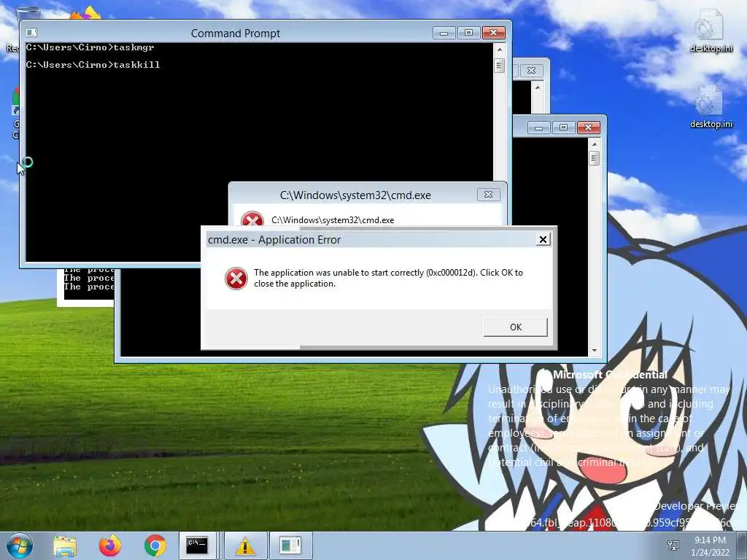Image resolution: width=747 pixels, height=560 pixels.
Task: Click the Application Error message text
Action: (x=388, y=278)
